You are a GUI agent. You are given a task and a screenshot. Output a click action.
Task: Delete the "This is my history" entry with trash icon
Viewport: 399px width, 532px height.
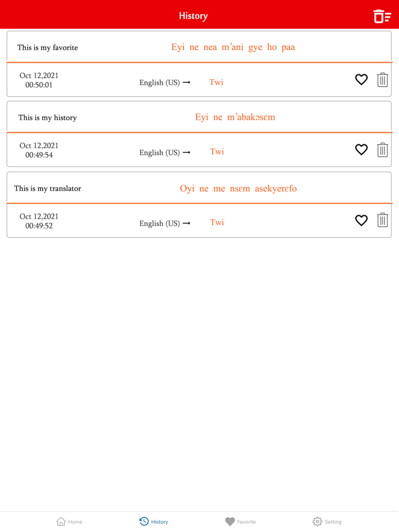click(382, 150)
